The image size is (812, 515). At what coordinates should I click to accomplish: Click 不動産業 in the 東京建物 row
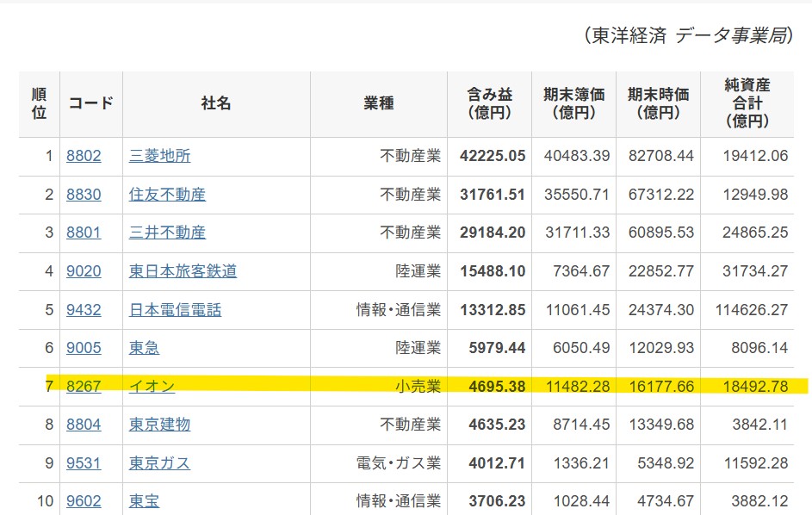pos(411,425)
